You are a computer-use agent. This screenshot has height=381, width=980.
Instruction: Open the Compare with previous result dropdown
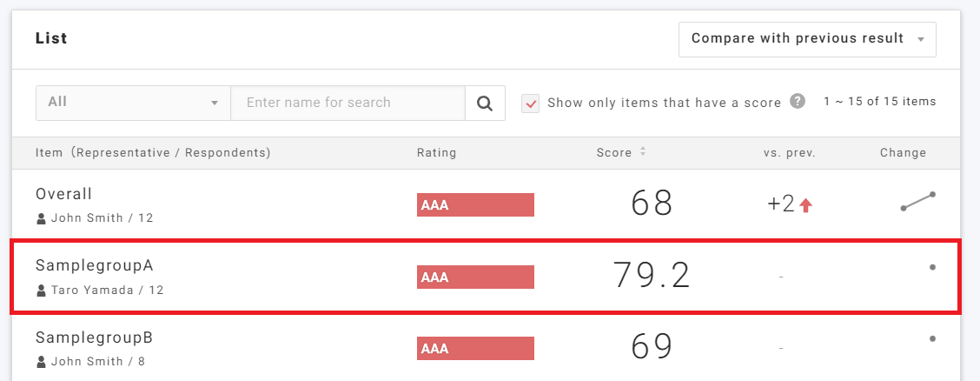pos(807,39)
